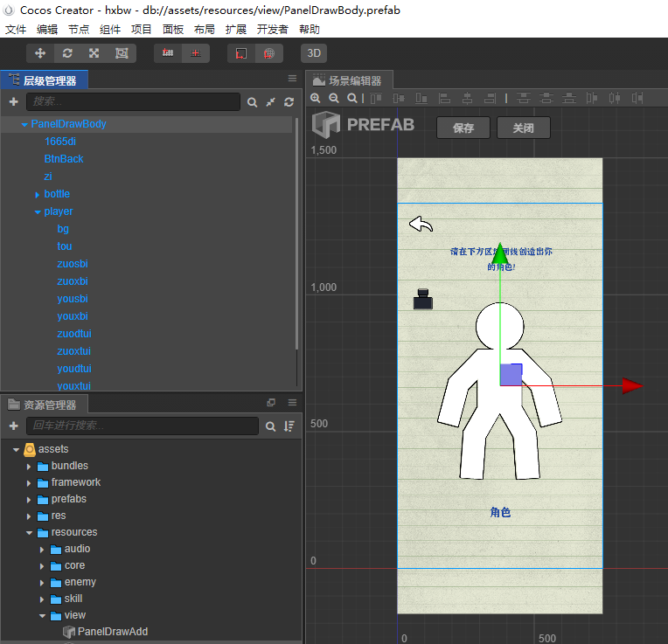Select the tou node
This screenshot has width=668, height=644.
[65, 246]
